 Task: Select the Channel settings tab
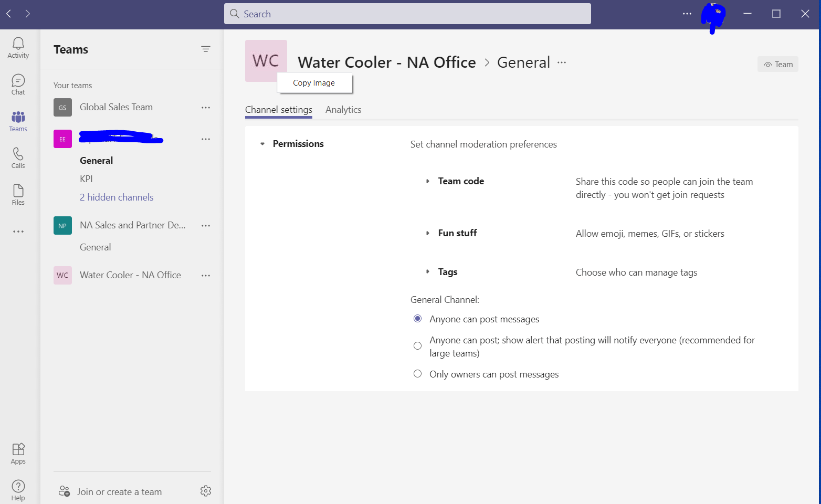[x=279, y=110]
